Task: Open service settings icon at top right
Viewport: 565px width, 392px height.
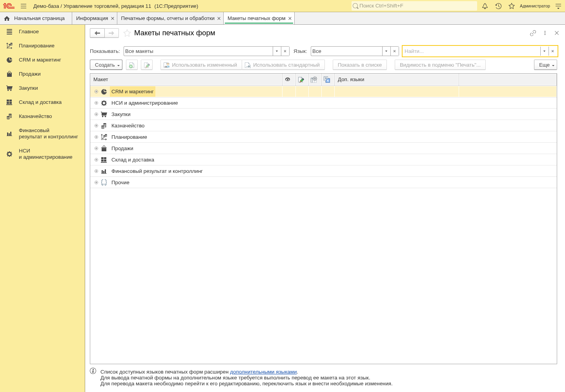Action: click(558, 6)
